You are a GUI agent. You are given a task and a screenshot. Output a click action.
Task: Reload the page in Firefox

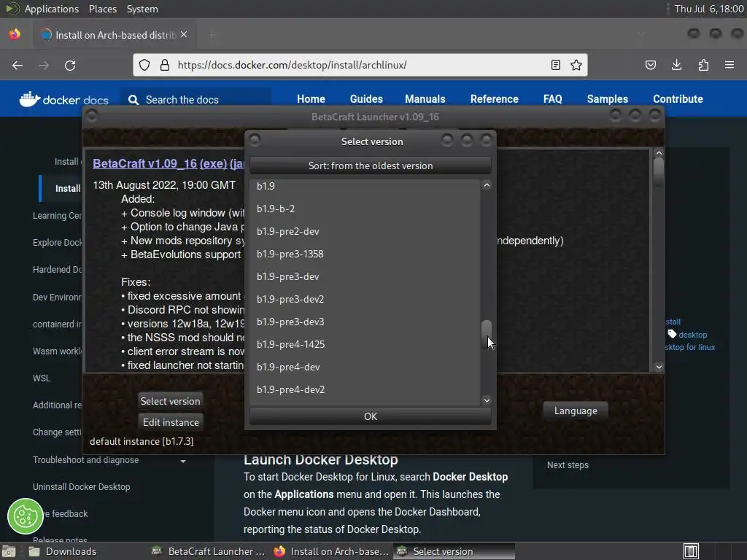pyautogui.click(x=70, y=65)
